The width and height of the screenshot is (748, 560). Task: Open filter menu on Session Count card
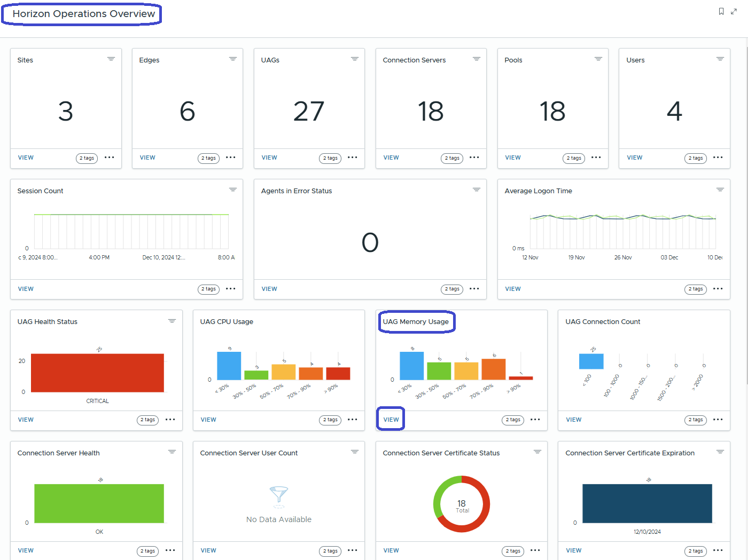click(x=233, y=190)
